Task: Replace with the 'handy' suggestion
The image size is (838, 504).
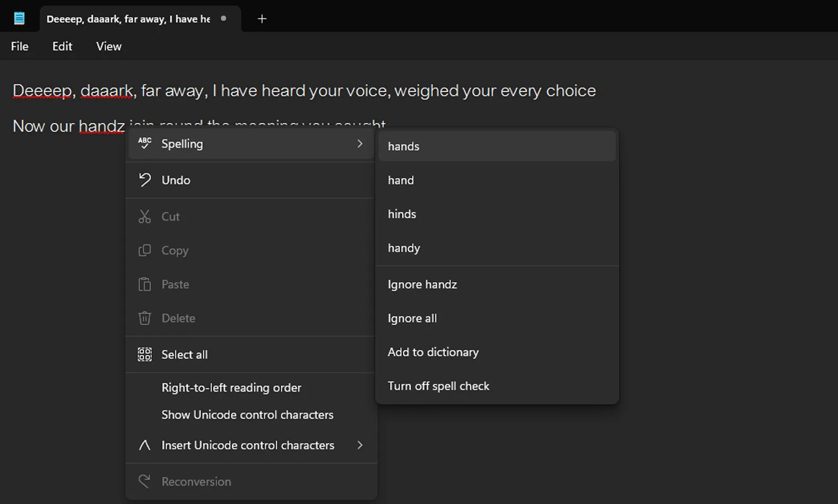Action: click(x=404, y=248)
